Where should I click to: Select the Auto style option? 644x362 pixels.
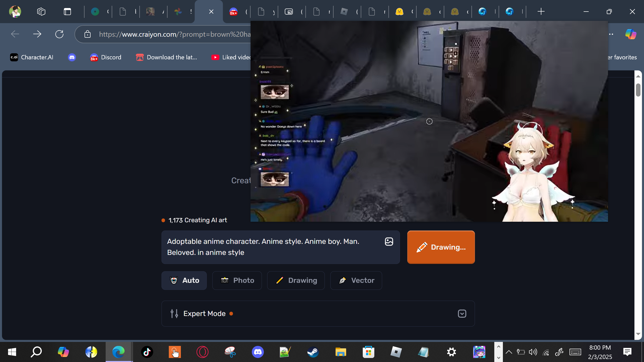pyautogui.click(x=184, y=281)
